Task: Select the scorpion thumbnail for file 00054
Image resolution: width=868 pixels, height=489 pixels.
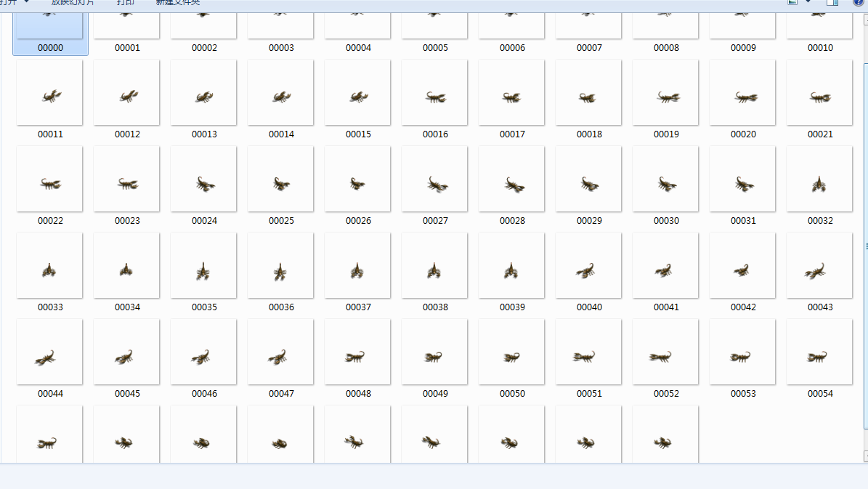Action: (819, 352)
